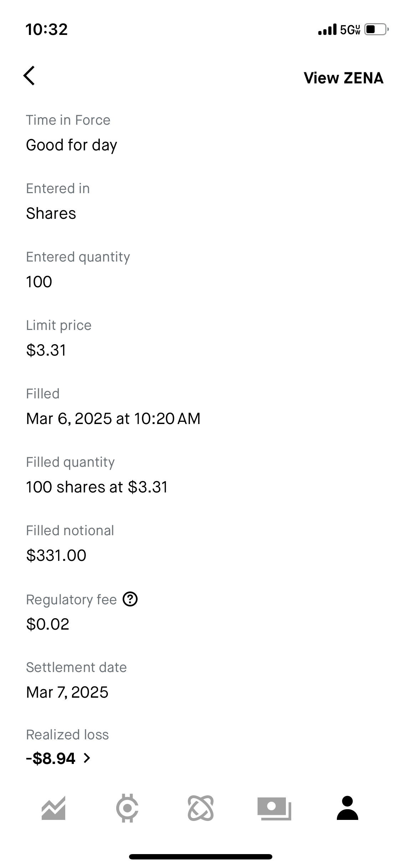Open the investing chart tab
The height and width of the screenshot is (868, 401).
tap(53, 808)
